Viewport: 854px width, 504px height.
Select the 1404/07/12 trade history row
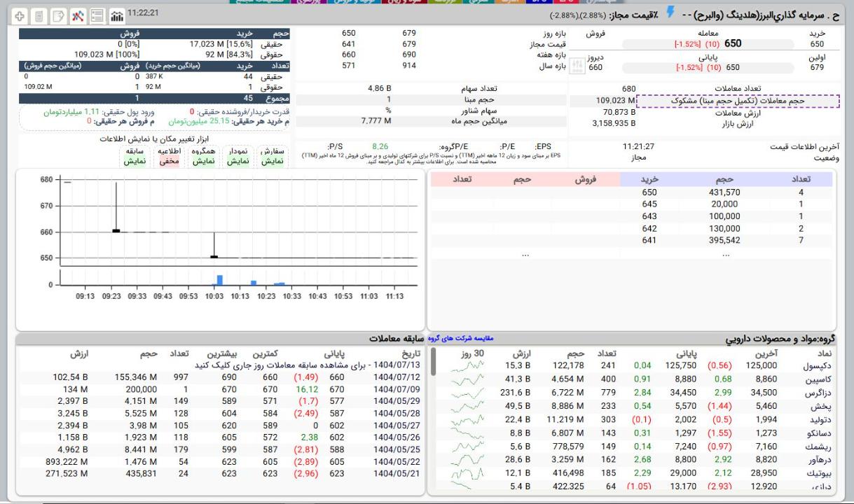tap(398, 377)
